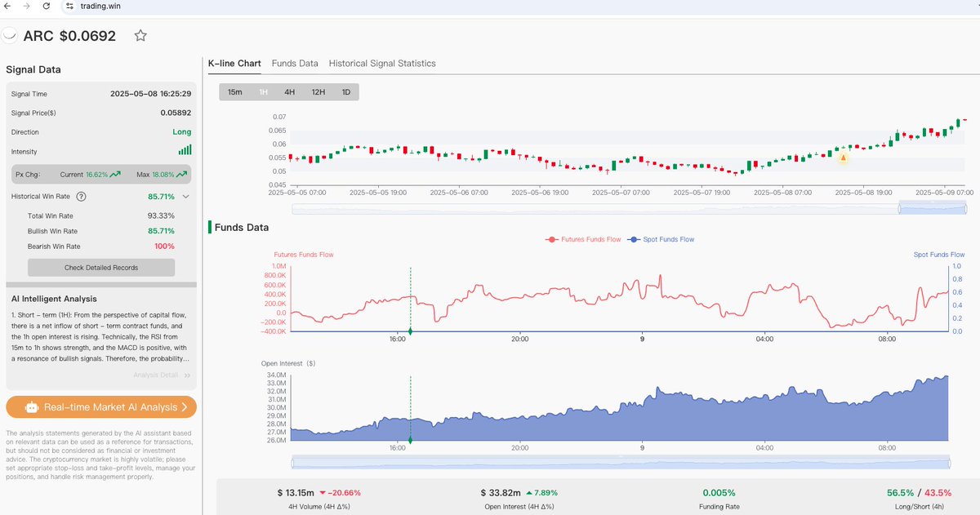
Task: Click the Funding Rate value 0.005%
Action: [719, 493]
